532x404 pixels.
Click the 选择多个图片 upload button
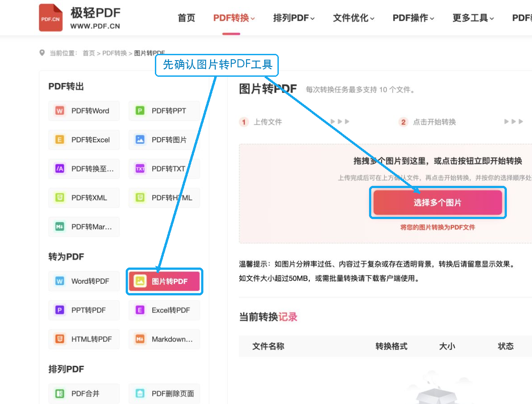click(438, 202)
